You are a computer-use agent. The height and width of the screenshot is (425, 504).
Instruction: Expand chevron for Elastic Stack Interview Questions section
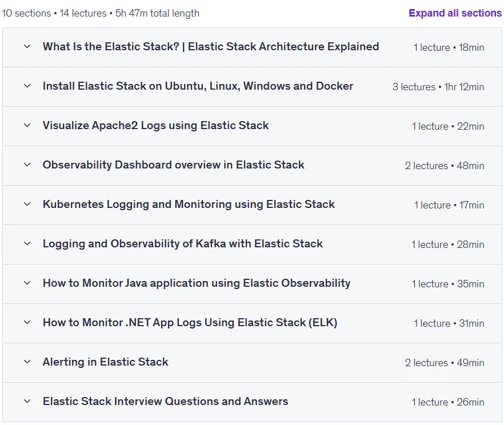(27, 401)
